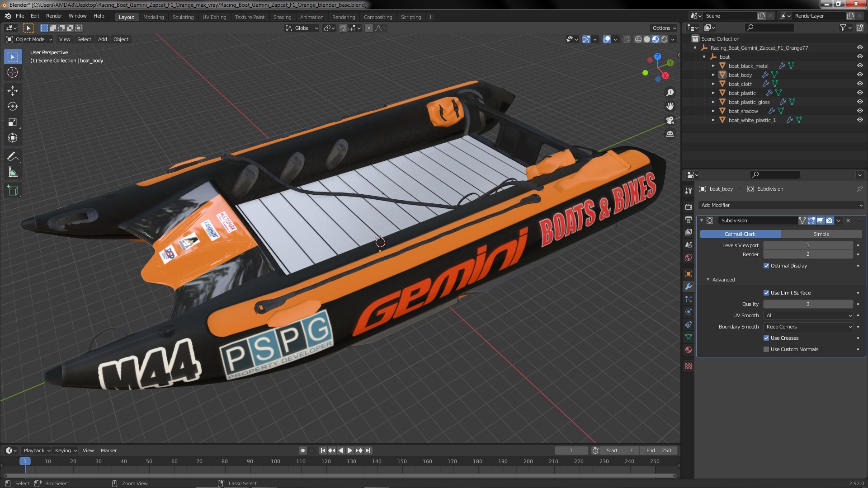Select the Rotate tool
The height and width of the screenshot is (488, 868).
[x=13, y=107]
